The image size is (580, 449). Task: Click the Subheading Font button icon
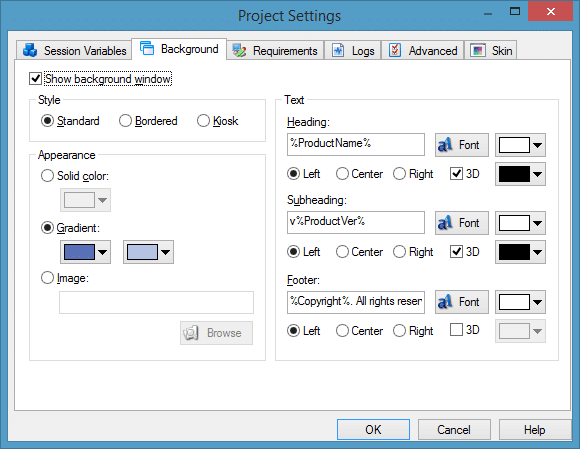point(445,223)
